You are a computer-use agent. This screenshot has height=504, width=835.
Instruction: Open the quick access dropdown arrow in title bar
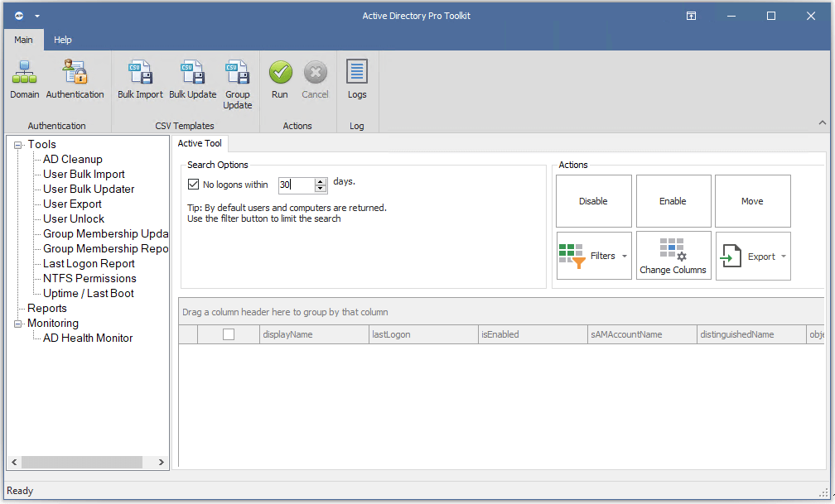[37, 16]
